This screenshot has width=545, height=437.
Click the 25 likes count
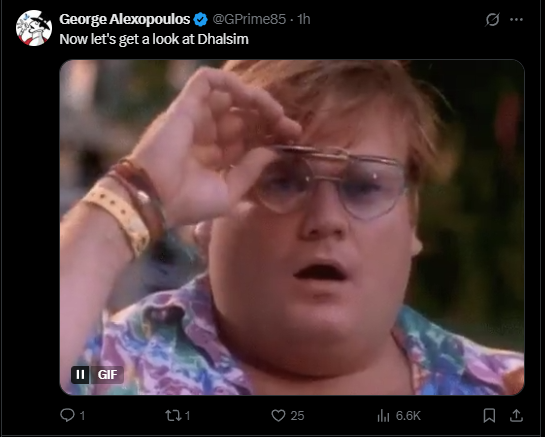tap(297, 416)
